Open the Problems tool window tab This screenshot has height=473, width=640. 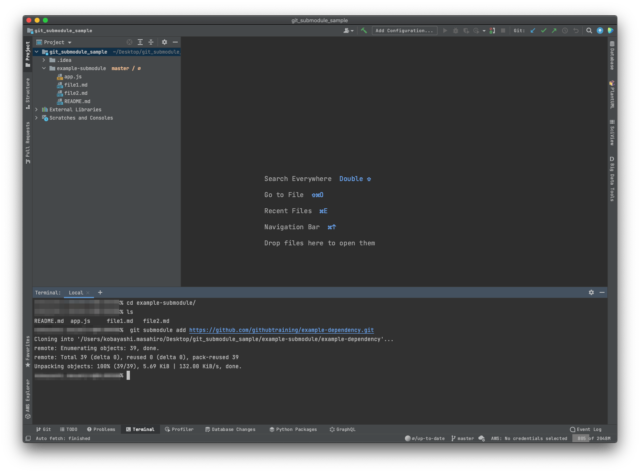pyautogui.click(x=101, y=429)
